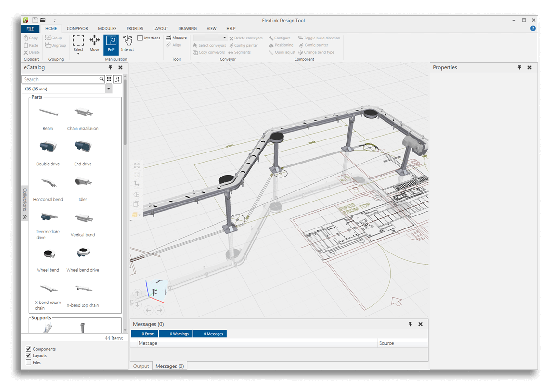Click Segments in the Conveyor group
Screen dimensions: 552x392
click(x=240, y=52)
